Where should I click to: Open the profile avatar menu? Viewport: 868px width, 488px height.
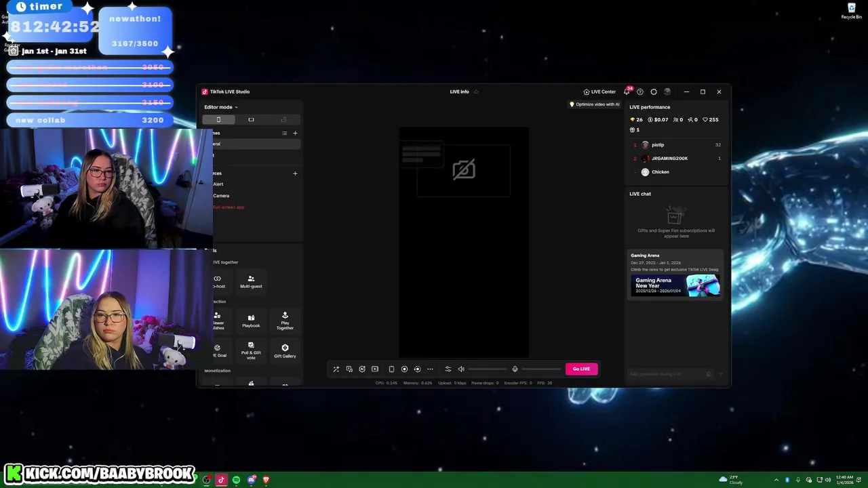coord(667,91)
